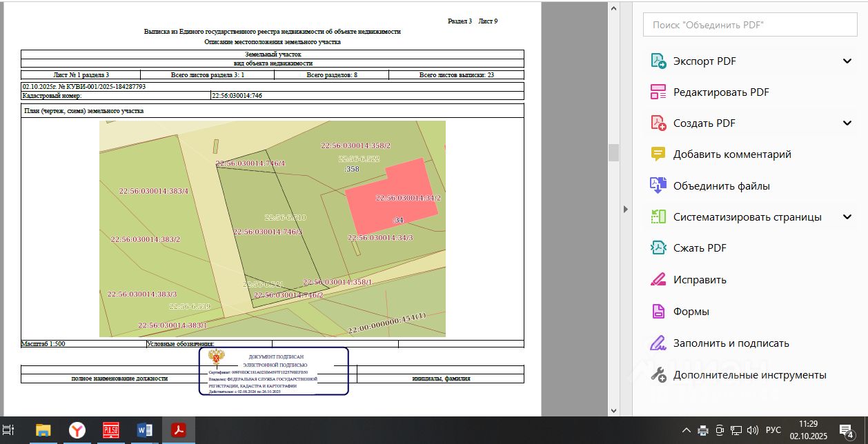Click the document scrollbar down arrow
The width and height of the screenshot is (868, 444).
613,411
